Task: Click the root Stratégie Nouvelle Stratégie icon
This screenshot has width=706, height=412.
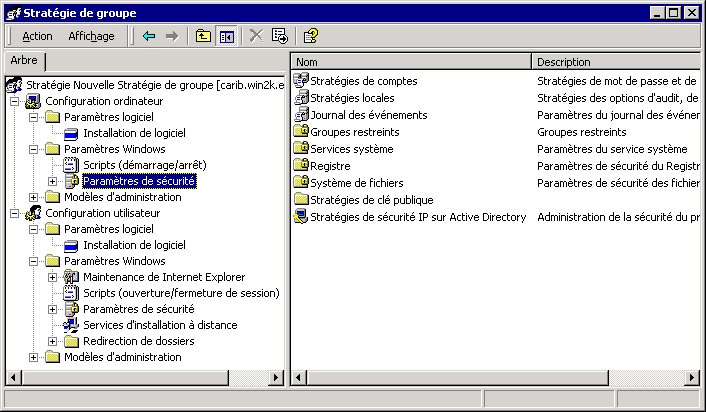Action: [x=14, y=85]
